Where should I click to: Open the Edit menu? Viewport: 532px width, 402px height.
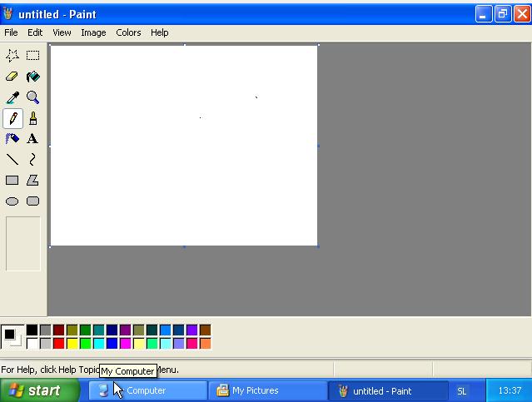tap(35, 32)
